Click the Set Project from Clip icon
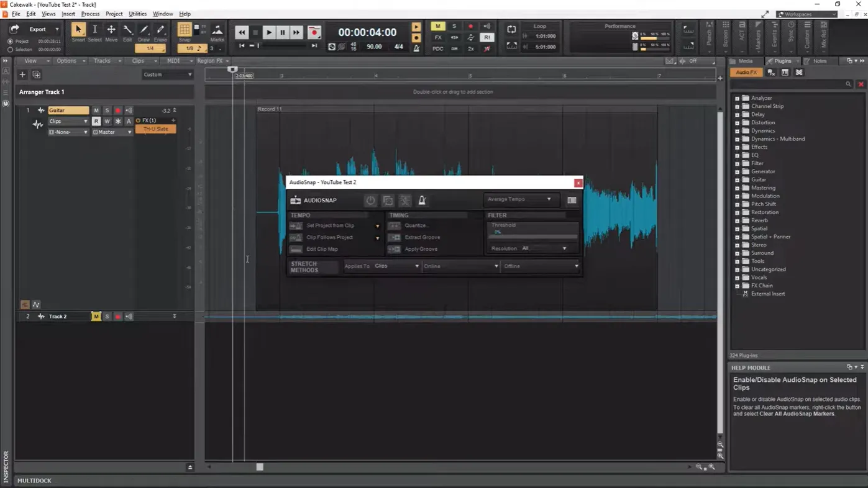Screen dimensions: 868x488 point(296,226)
